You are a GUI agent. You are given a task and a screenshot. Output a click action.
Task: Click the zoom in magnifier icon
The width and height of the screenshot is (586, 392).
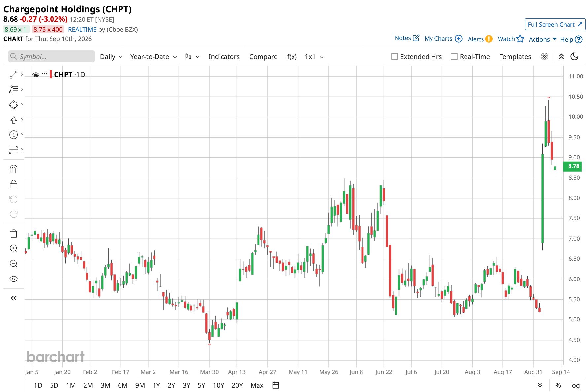pyautogui.click(x=14, y=248)
